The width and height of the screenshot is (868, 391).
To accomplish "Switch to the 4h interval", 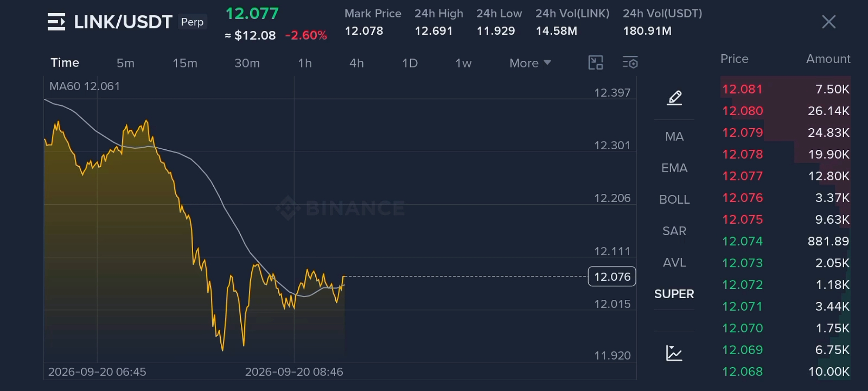I will (356, 63).
